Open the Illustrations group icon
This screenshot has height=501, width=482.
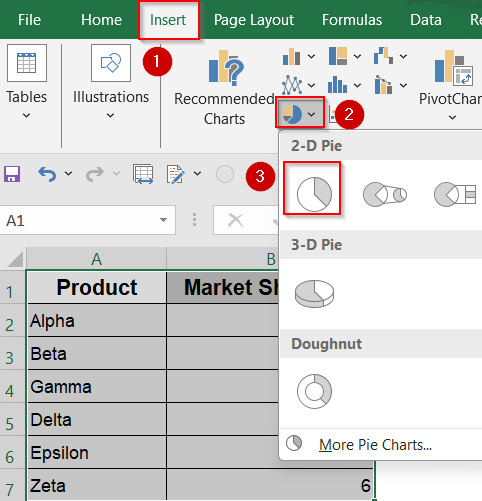click(111, 63)
